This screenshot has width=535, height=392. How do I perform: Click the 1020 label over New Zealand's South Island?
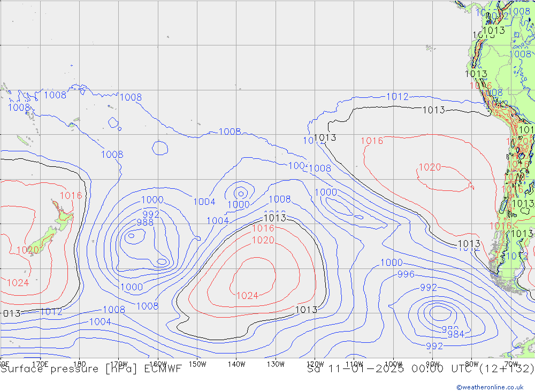pos(27,250)
